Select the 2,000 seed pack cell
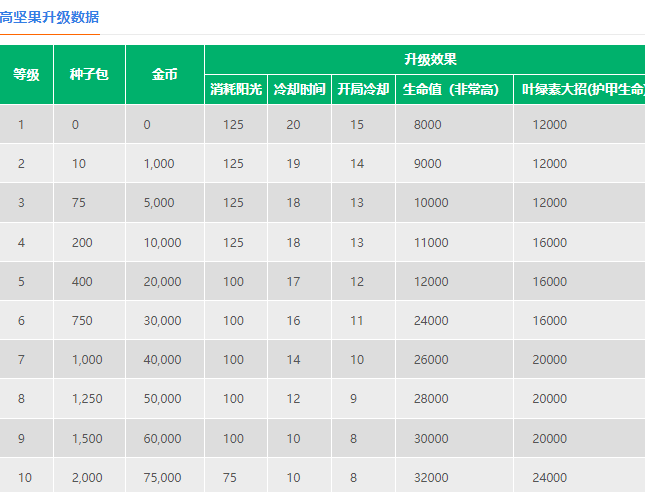The image size is (645, 492). point(89,477)
